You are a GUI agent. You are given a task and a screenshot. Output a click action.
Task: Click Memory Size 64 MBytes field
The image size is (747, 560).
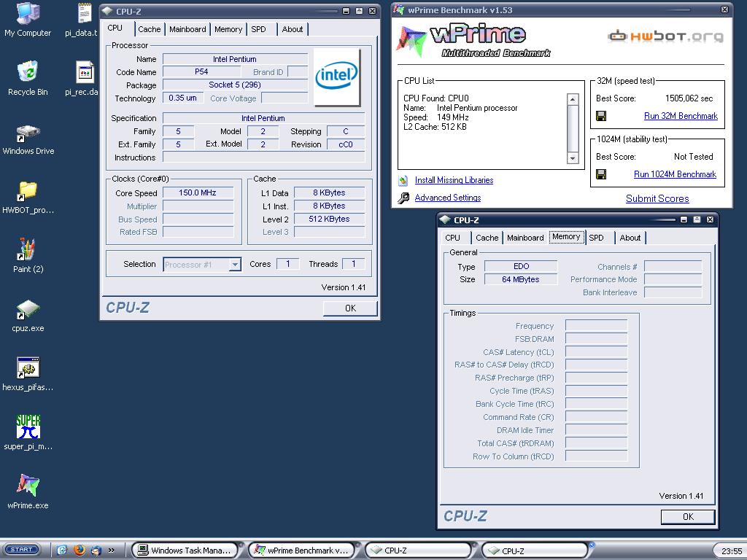click(521, 279)
